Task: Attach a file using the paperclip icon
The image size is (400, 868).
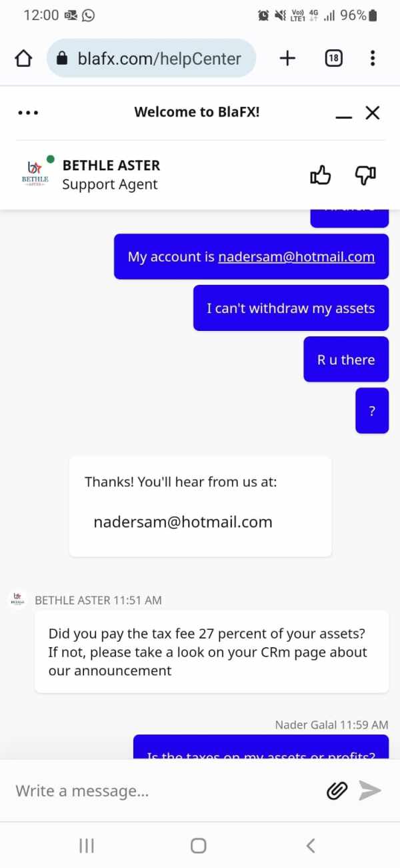Action: point(337,791)
